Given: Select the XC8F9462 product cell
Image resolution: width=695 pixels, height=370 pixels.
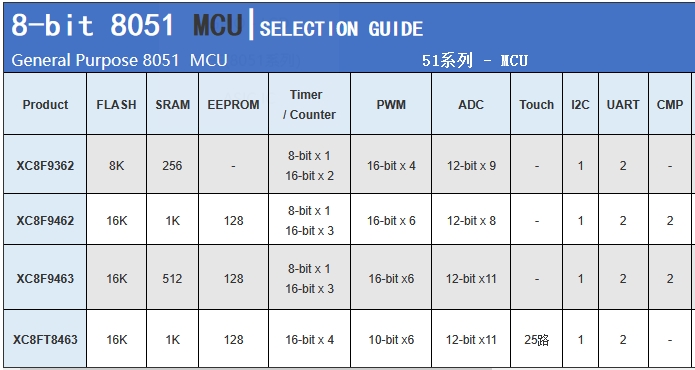Looking at the screenshot, I should (x=45, y=220).
